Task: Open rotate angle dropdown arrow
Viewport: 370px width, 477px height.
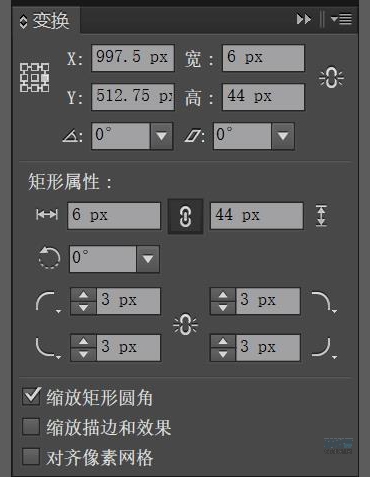Action: tap(161, 136)
